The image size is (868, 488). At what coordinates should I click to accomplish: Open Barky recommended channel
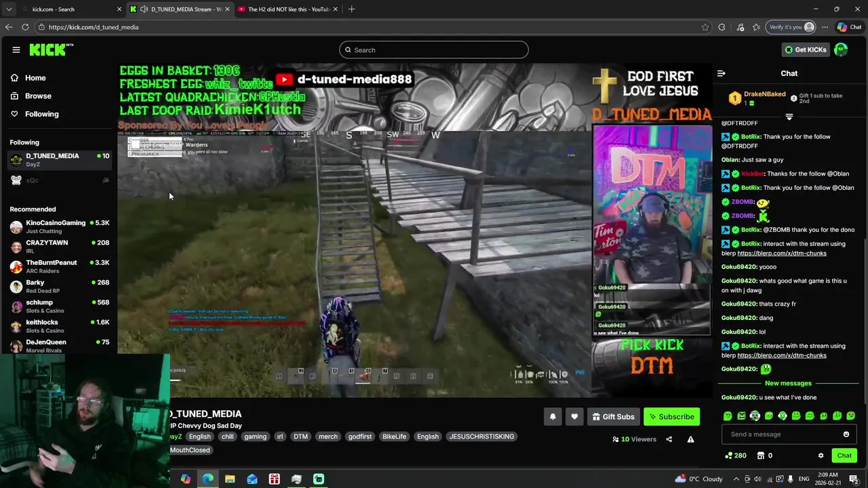tap(60, 287)
